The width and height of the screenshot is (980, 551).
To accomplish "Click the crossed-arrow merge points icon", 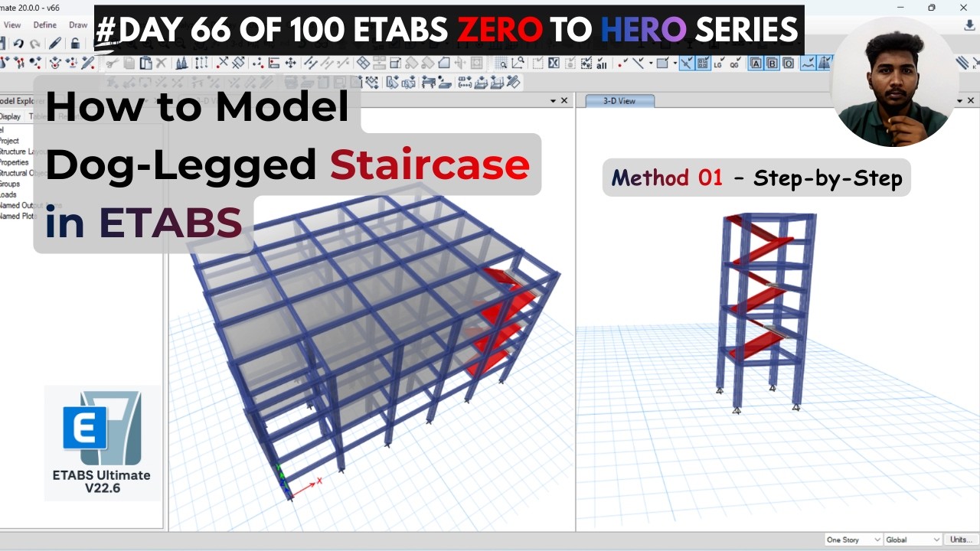I will 222,64.
